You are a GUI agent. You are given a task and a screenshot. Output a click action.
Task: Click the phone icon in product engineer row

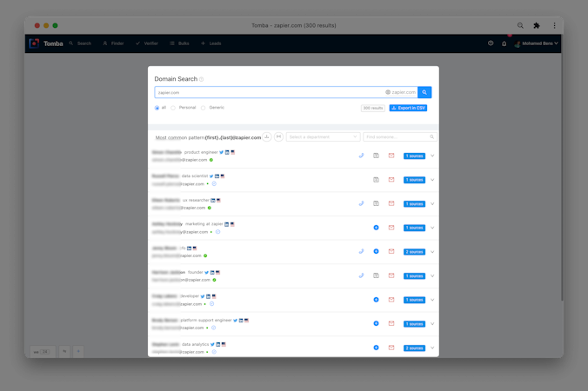click(x=361, y=156)
